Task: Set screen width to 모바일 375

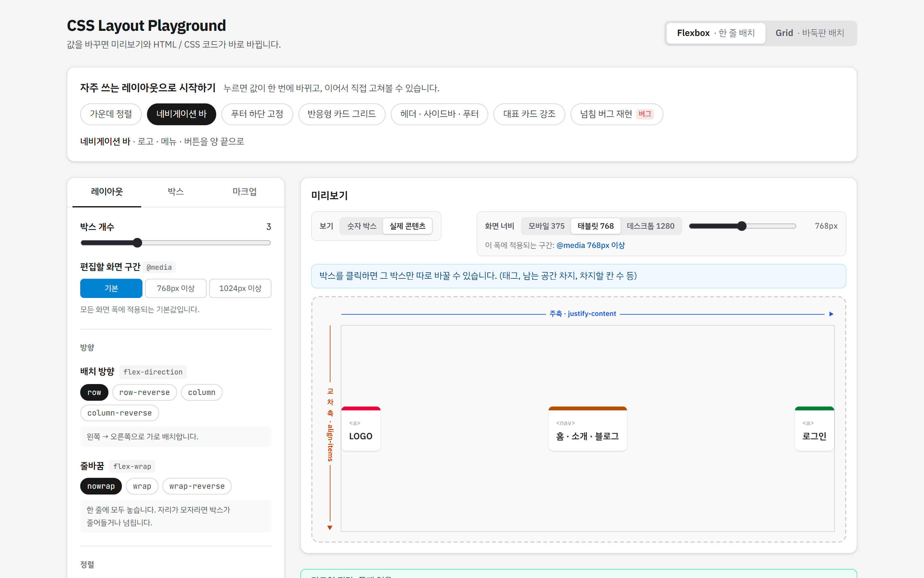Action: (546, 226)
